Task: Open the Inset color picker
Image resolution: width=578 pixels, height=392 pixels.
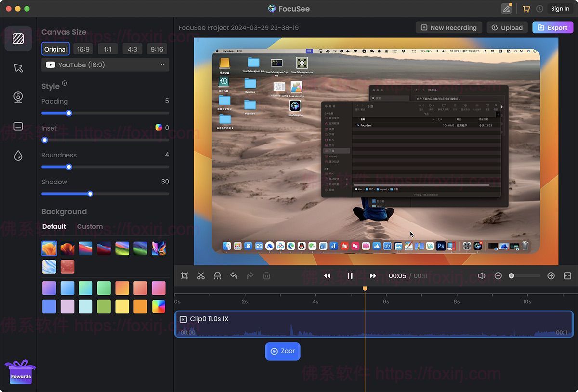Action: 159,127
